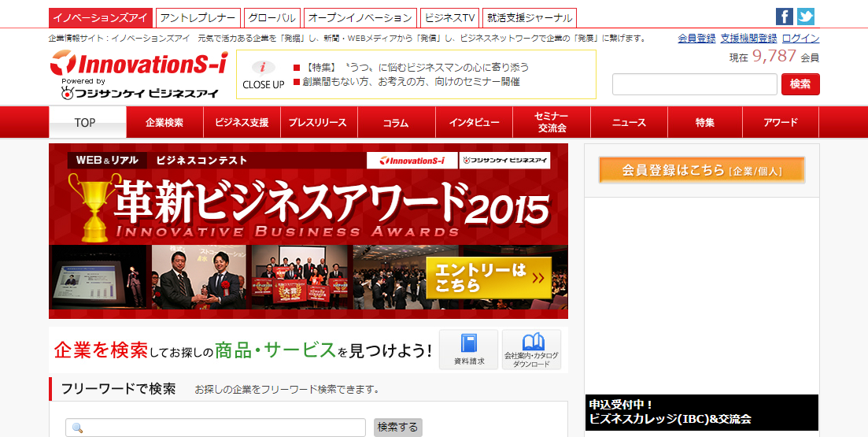Open 企業検索 in the red navigation bar
Viewport: 868px width, 437px height.
point(164,122)
